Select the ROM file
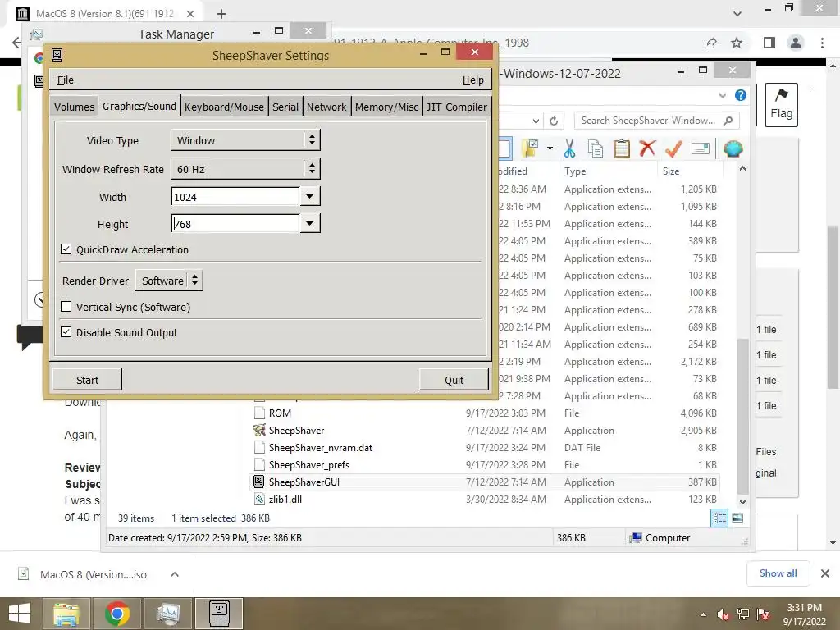Image resolution: width=840 pixels, height=630 pixels. click(486, 413)
